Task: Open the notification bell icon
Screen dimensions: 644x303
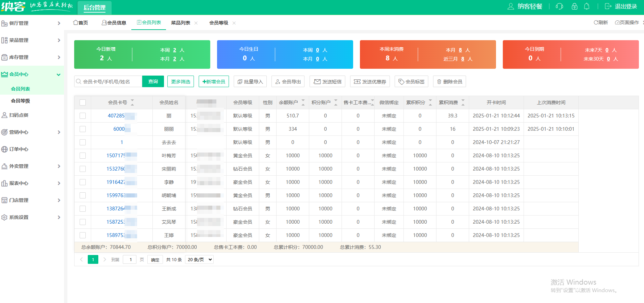Action: pyautogui.click(x=587, y=6)
